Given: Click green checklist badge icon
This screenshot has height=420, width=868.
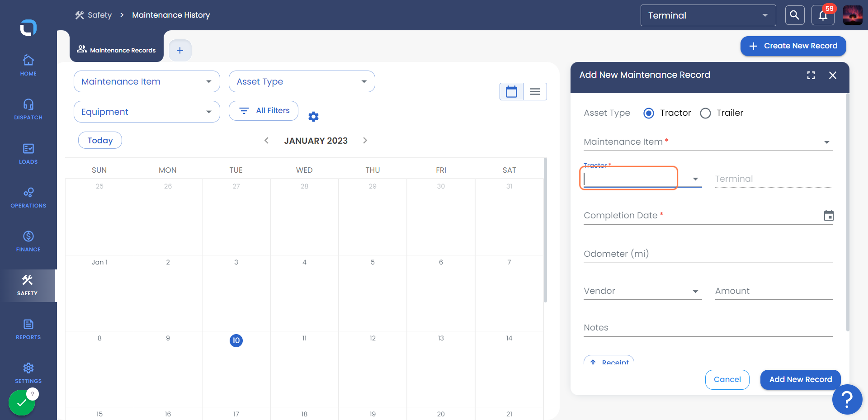Looking at the screenshot, I should (x=22, y=402).
